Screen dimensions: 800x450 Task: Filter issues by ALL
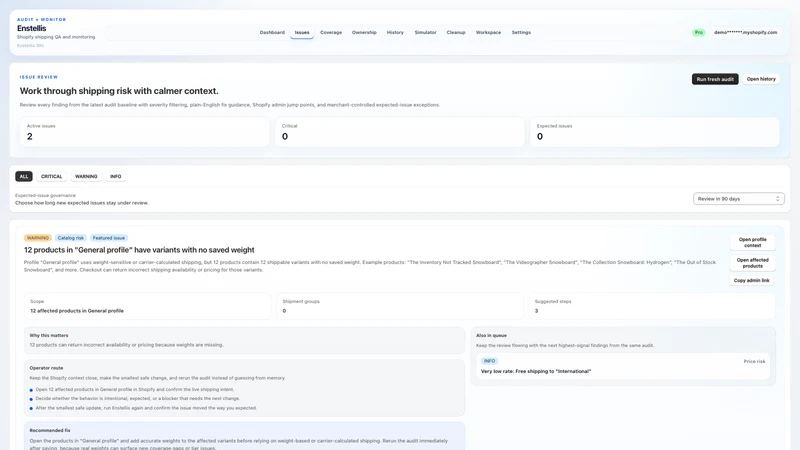[x=24, y=176]
